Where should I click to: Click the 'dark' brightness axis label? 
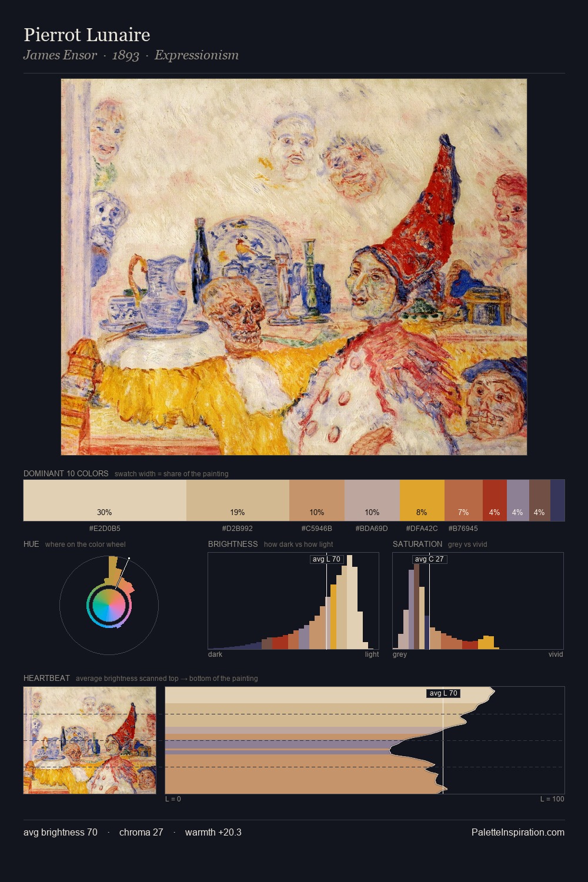coord(215,654)
